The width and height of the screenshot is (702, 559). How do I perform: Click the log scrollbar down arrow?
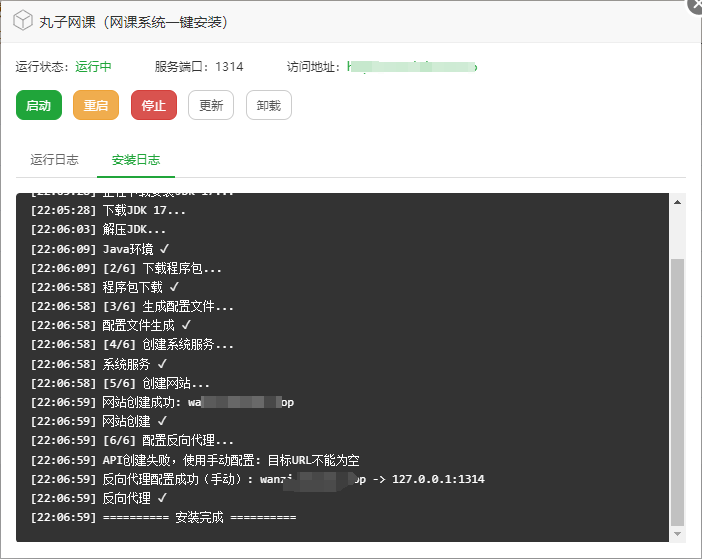[x=677, y=533]
